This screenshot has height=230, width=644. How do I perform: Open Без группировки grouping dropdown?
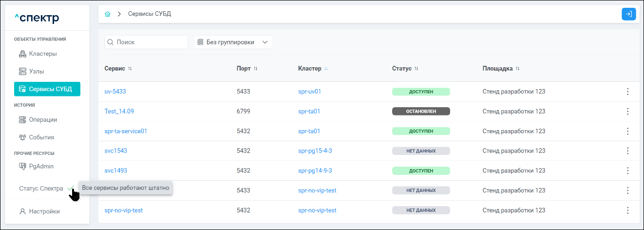pyautogui.click(x=233, y=42)
